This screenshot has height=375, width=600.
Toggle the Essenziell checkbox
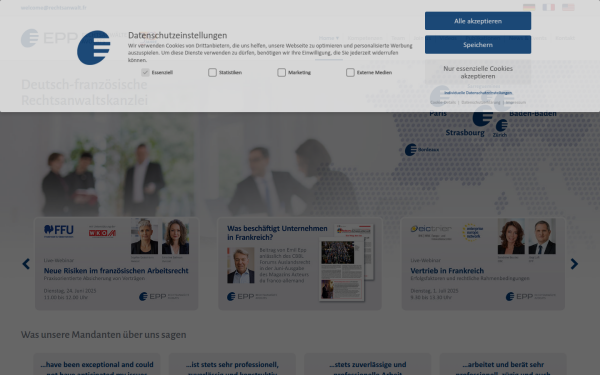[145, 72]
